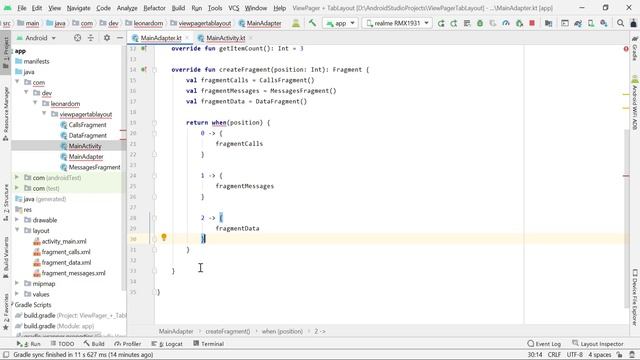Collapse the layout resource folder
The height and width of the screenshot is (360, 640).
tap(17, 231)
